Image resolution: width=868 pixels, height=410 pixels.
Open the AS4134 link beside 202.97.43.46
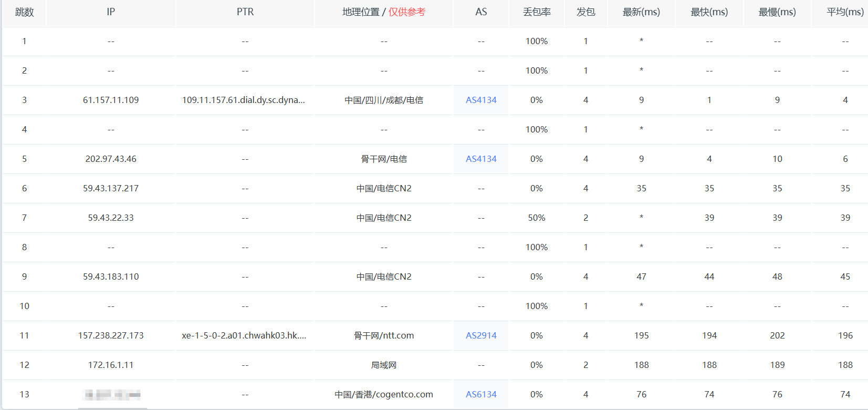[x=480, y=159]
